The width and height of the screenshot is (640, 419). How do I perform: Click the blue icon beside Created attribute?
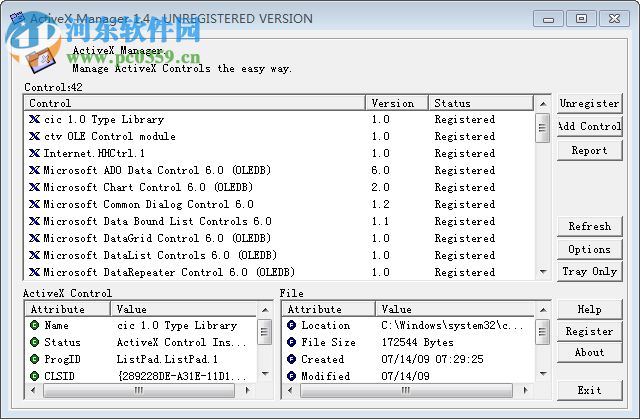[291, 359]
